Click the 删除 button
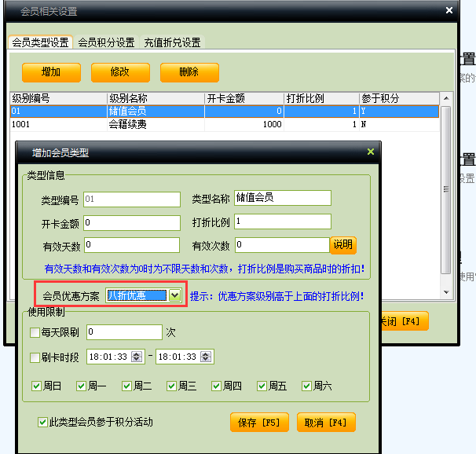Image resolution: width=476 pixels, height=454 pixels. (189, 72)
